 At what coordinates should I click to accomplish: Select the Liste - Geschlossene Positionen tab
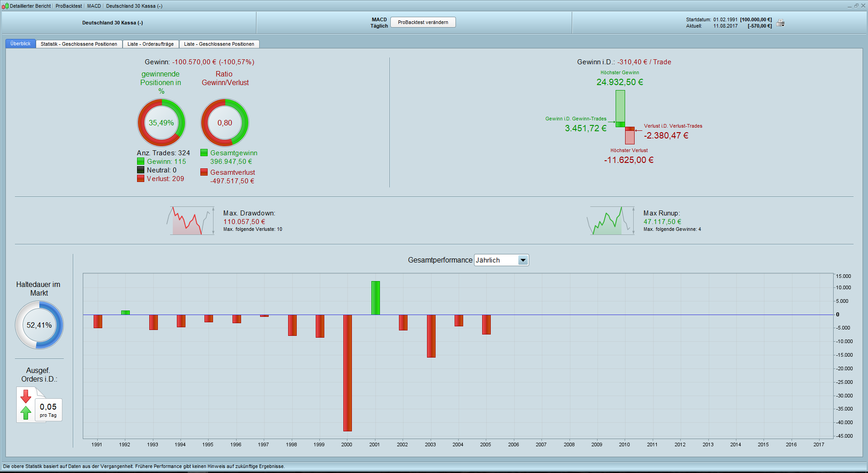(219, 44)
